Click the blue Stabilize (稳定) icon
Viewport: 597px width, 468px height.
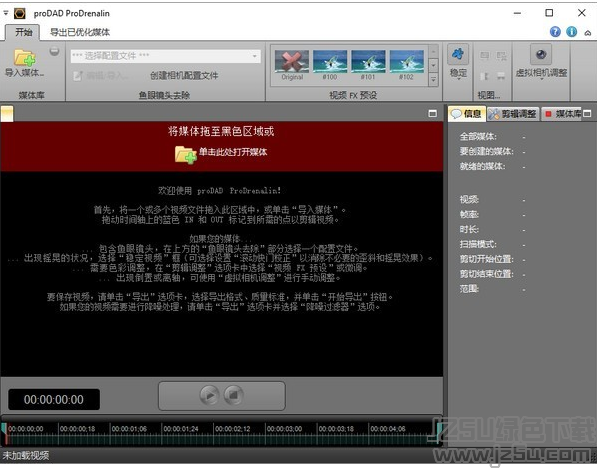(x=458, y=54)
